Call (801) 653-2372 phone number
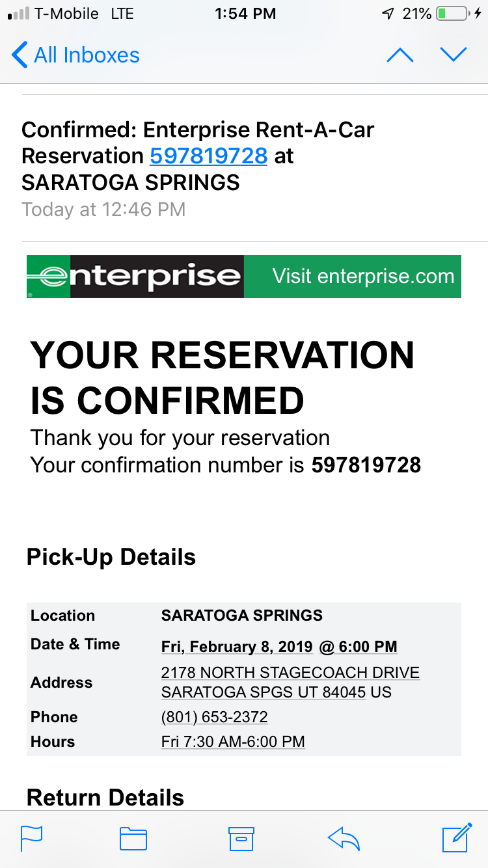The width and height of the screenshot is (488, 868). click(214, 717)
